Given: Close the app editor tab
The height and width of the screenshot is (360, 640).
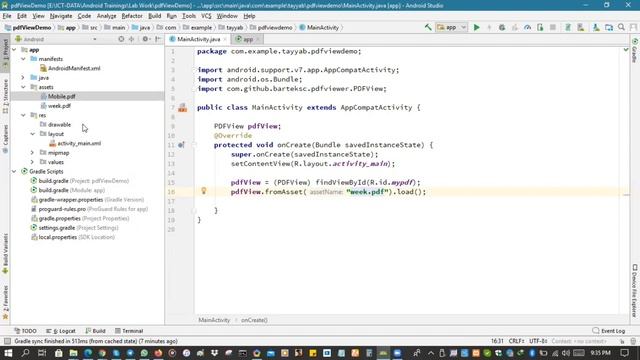Looking at the screenshot, I should 258,40.
